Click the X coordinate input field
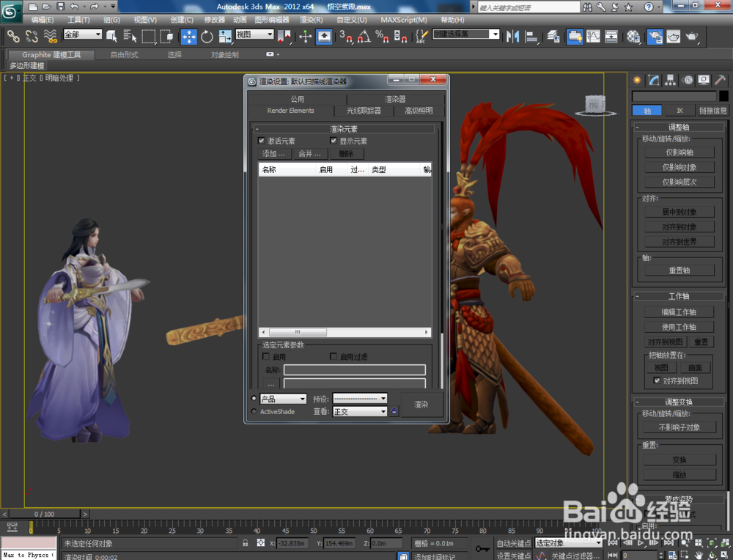733x560 pixels. pyautogui.click(x=292, y=543)
